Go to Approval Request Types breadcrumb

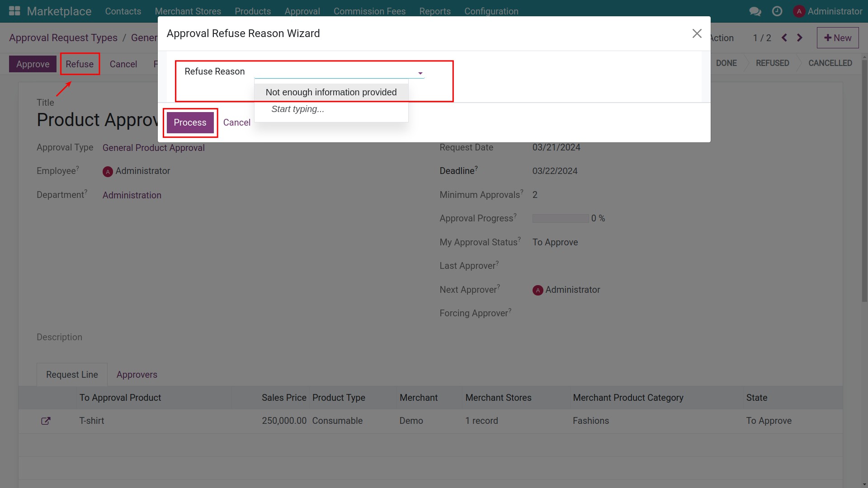pyautogui.click(x=63, y=38)
